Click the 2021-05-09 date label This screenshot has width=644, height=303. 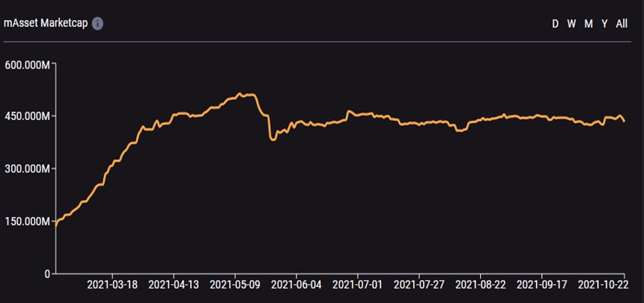235,284
